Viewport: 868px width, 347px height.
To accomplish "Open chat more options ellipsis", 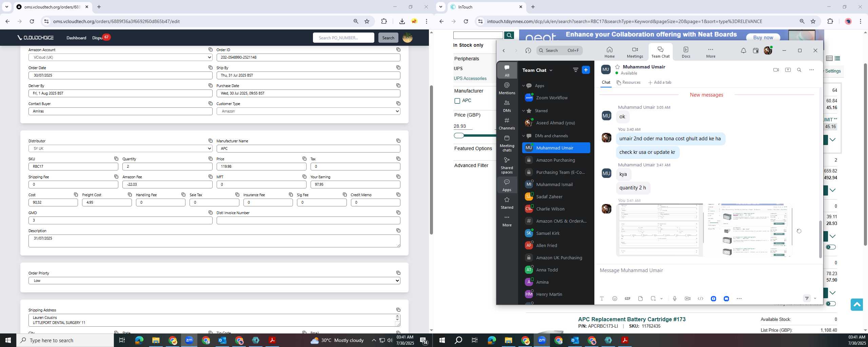I will (x=811, y=70).
